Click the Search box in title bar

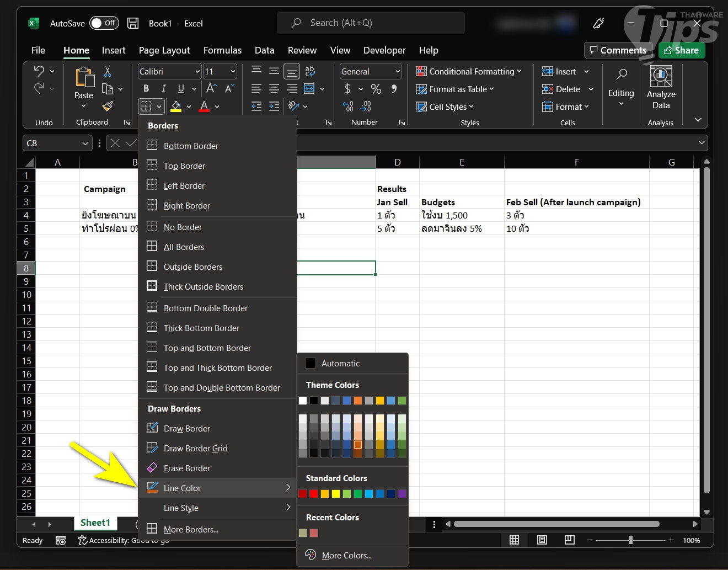(371, 23)
